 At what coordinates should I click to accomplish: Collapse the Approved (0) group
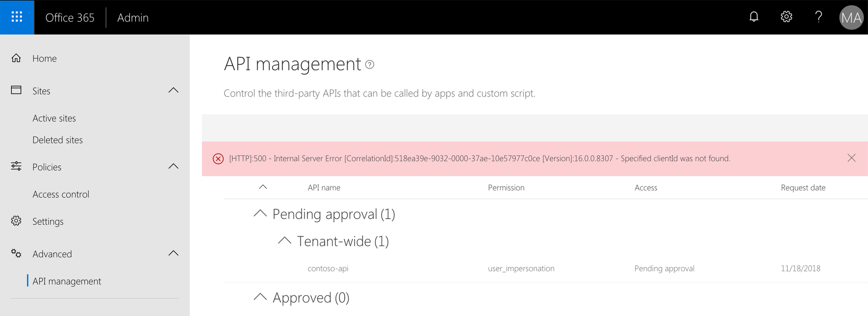[x=260, y=297]
